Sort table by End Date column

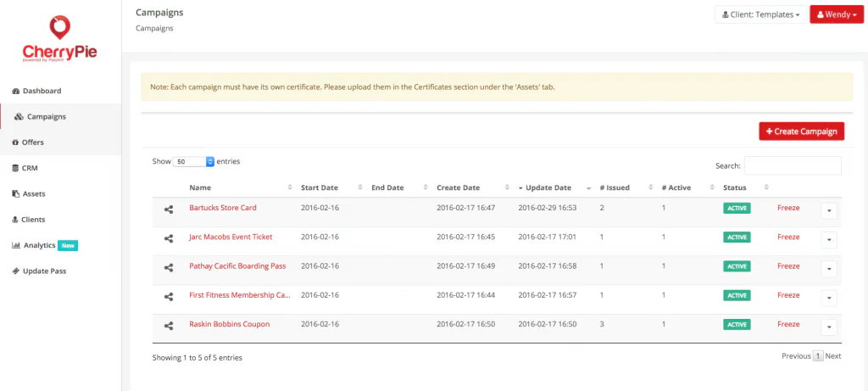tap(398, 187)
